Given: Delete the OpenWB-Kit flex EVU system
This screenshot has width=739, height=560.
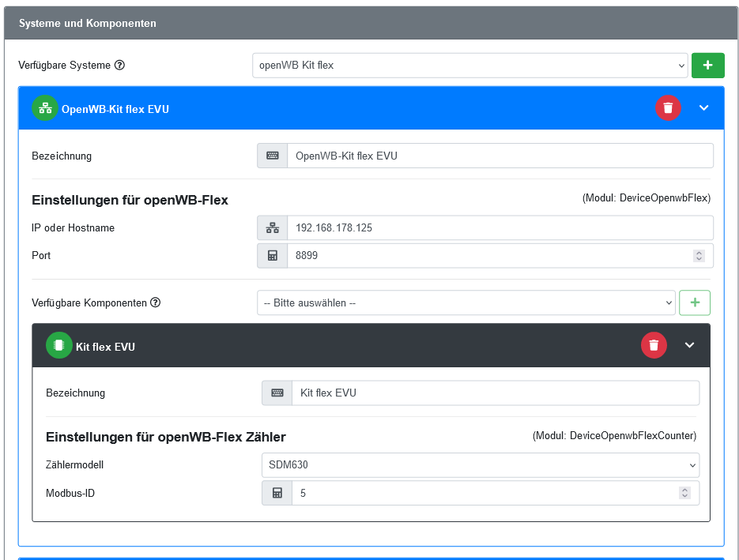Looking at the screenshot, I should [668, 108].
